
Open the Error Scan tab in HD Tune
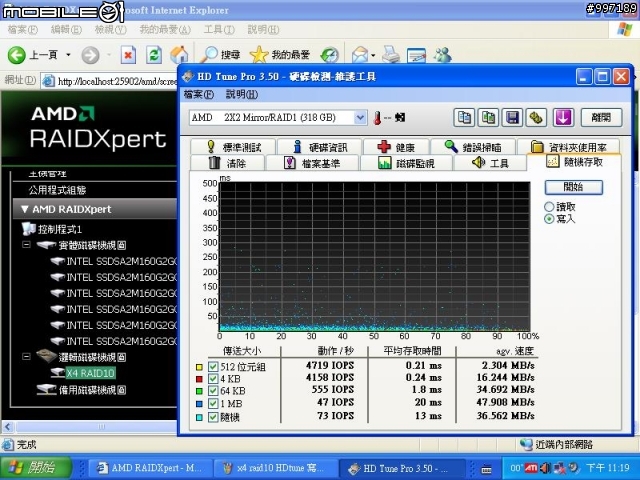click(473, 147)
